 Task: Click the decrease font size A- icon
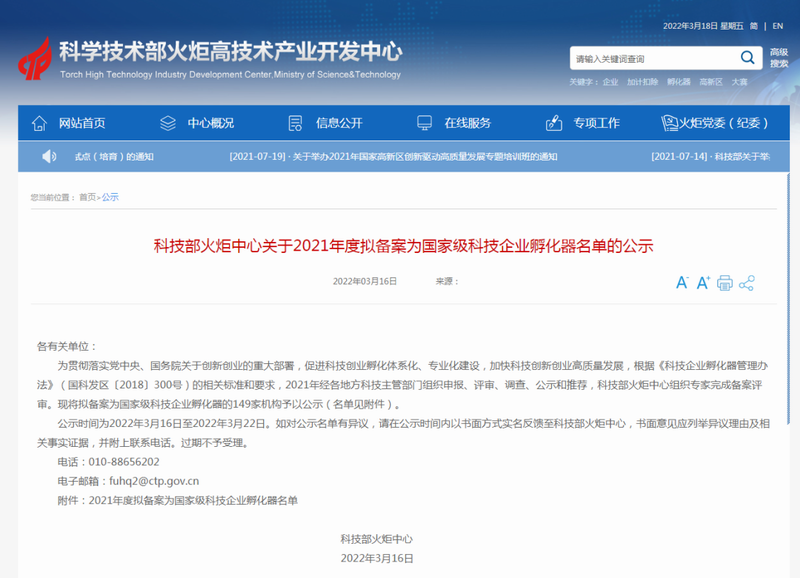coord(682,283)
